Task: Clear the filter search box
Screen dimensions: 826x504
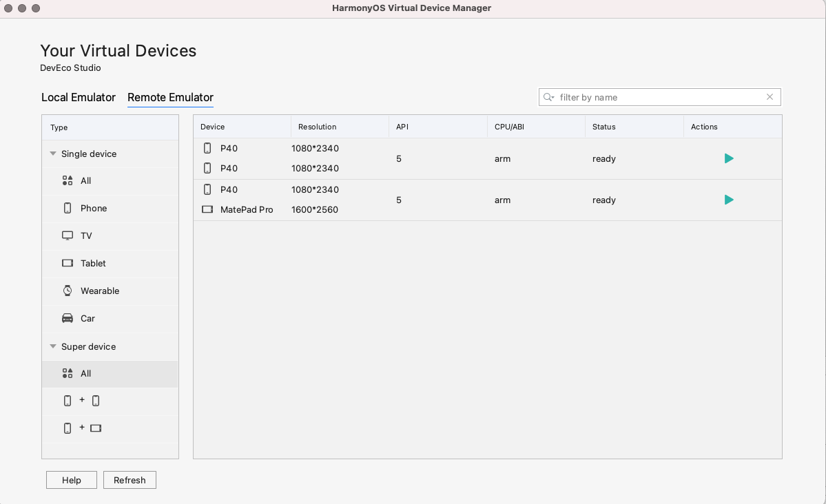Action: pyautogui.click(x=770, y=97)
